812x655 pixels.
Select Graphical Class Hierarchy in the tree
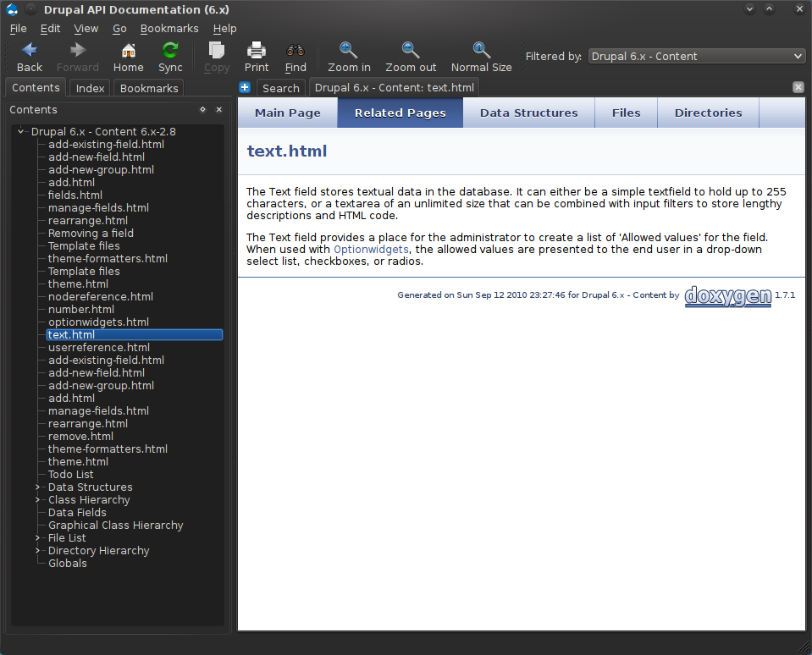(115, 526)
